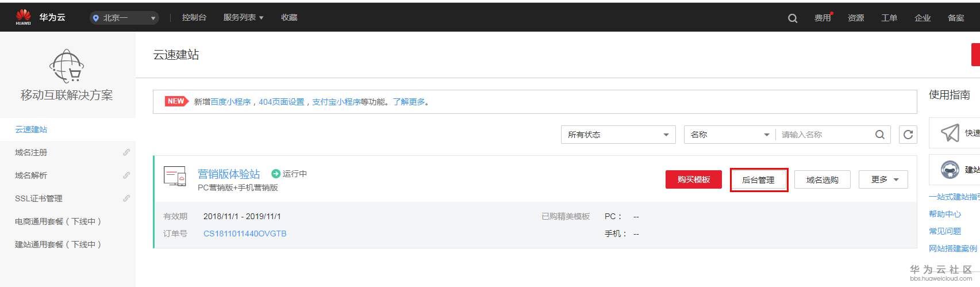Select SSL证书管理 in the sidebar
The height and width of the screenshot is (287, 980).
(39, 198)
